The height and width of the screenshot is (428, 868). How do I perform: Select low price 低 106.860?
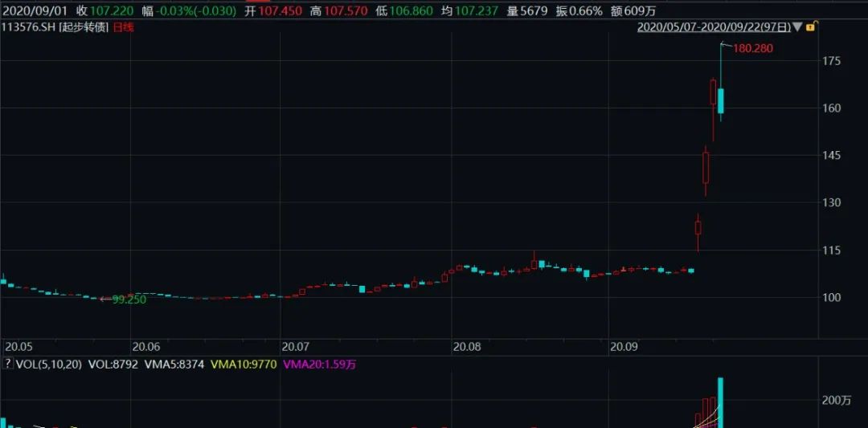(404, 10)
